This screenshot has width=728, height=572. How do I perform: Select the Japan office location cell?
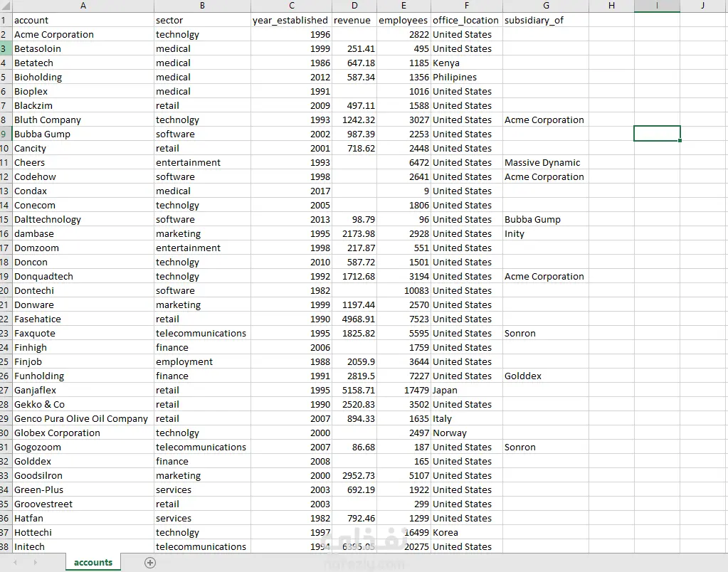pyautogui.click(x=467, y=390)
